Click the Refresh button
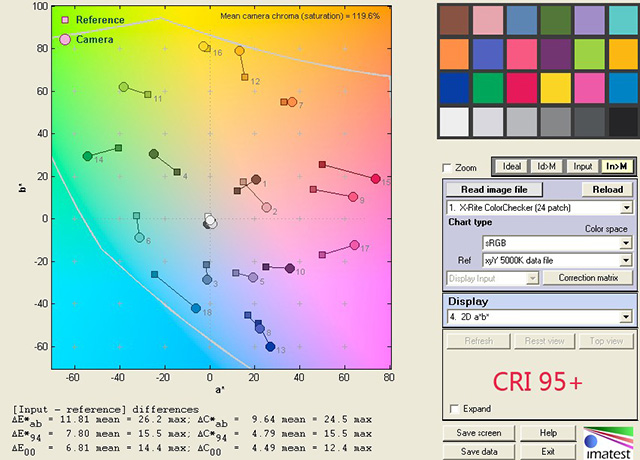This screenshot has width=640, height=460. (478, 341)
